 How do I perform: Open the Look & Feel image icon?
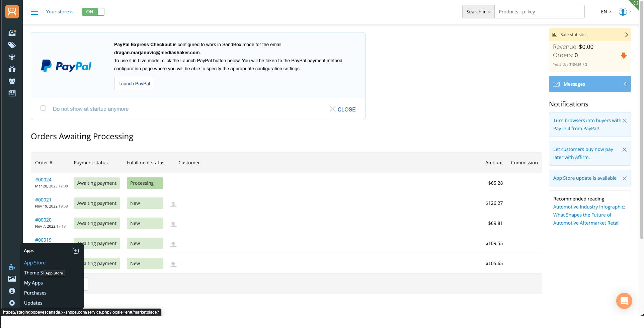tap(12, 279)
